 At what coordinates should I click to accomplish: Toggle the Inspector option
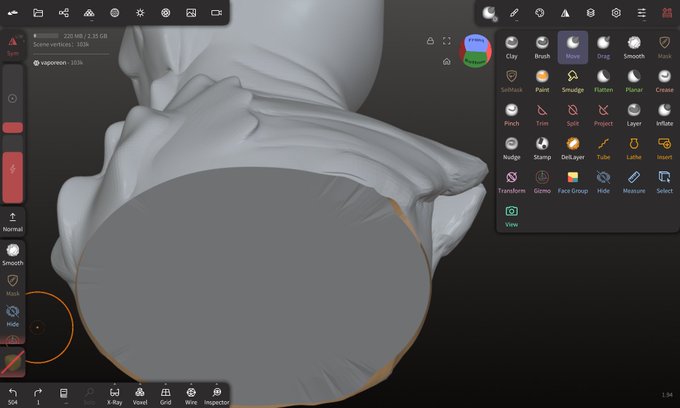pos(216,395)
